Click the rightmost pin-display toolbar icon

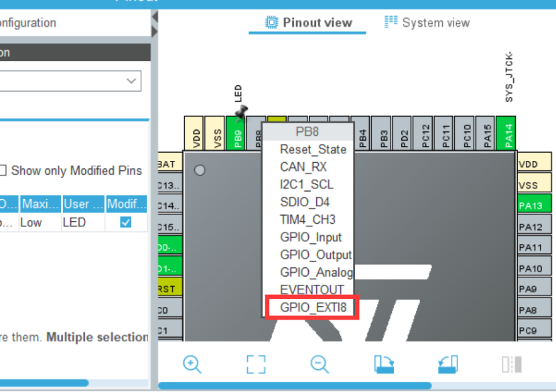[511, 364]
